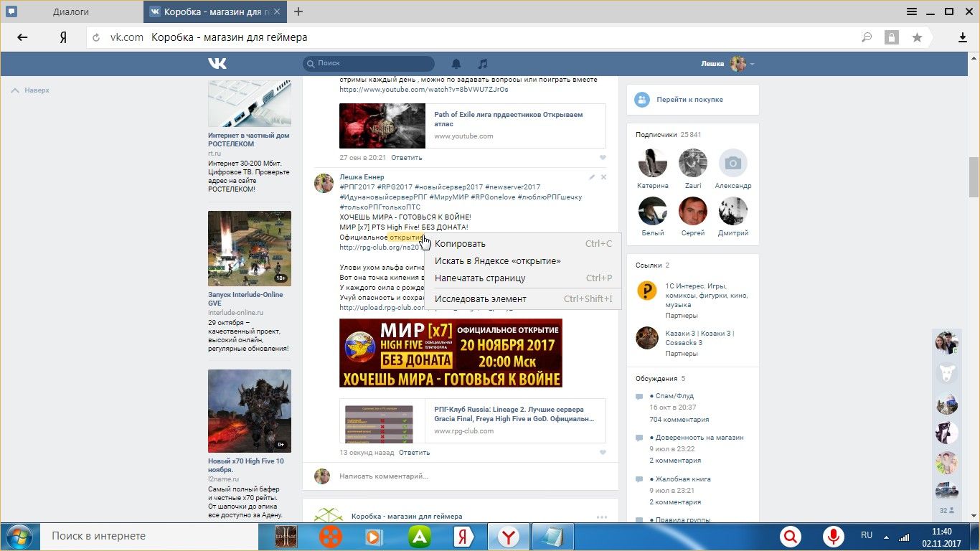The image size is (980, 551).
Task: Delete Лешка's comment with the X icon
Action: [x=603, y=177]
